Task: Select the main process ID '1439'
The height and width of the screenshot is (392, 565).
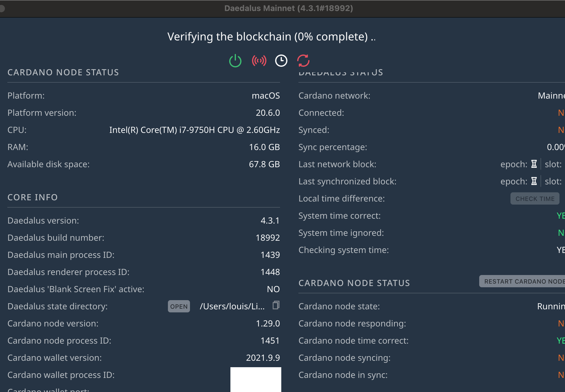Action: (270, 255)
